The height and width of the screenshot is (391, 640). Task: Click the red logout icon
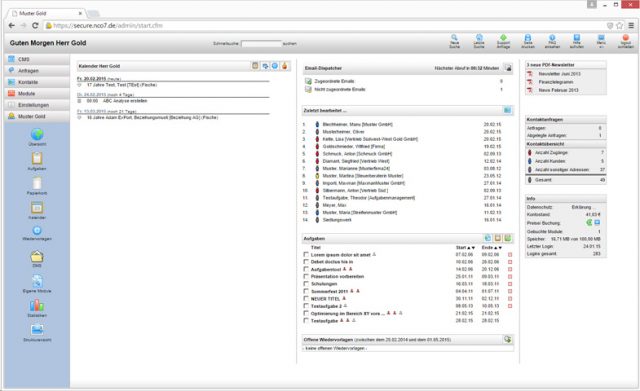point(626,38)
